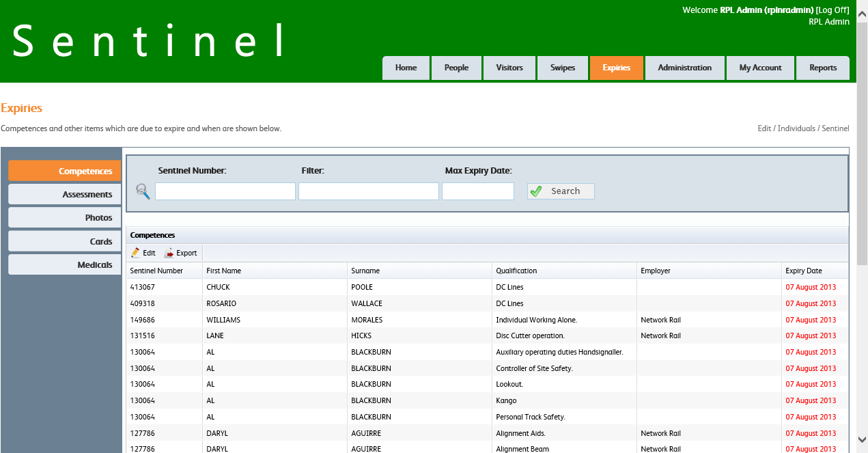Select Competences in the sidebar
This screenshot has width=868, height=453.
[65, 171]
